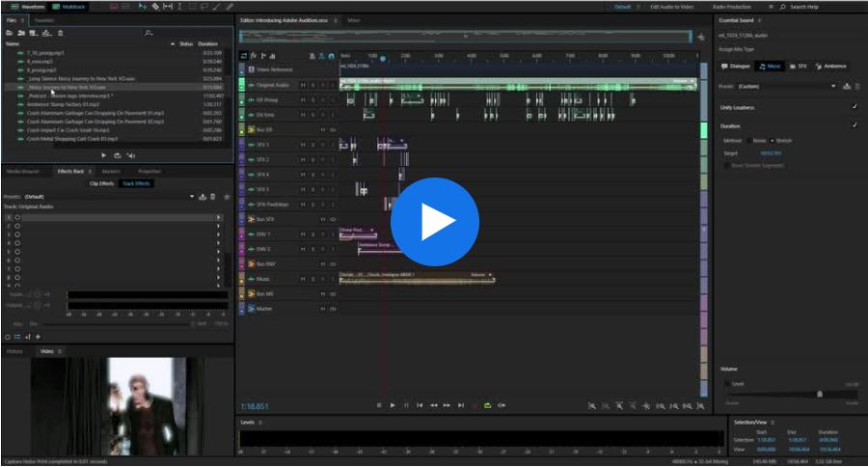Select the Slip tool in top toolbar

tap(168, 7)
